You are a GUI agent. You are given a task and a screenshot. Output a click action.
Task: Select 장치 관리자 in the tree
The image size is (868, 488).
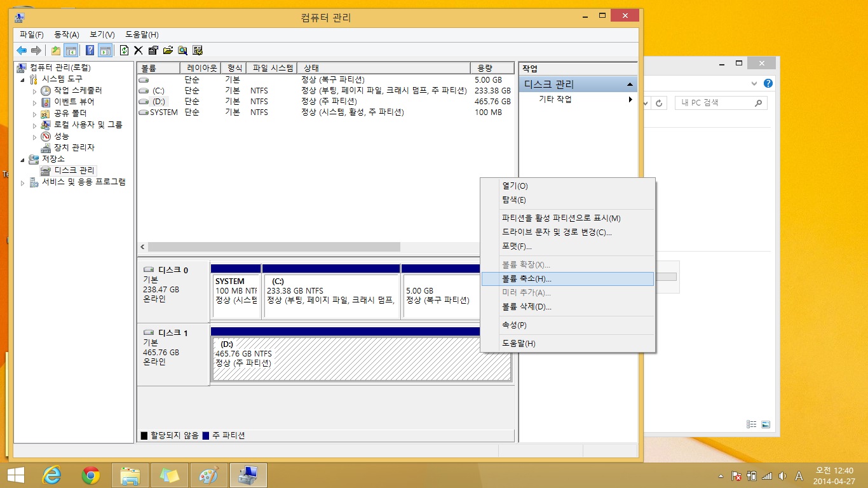74,147
